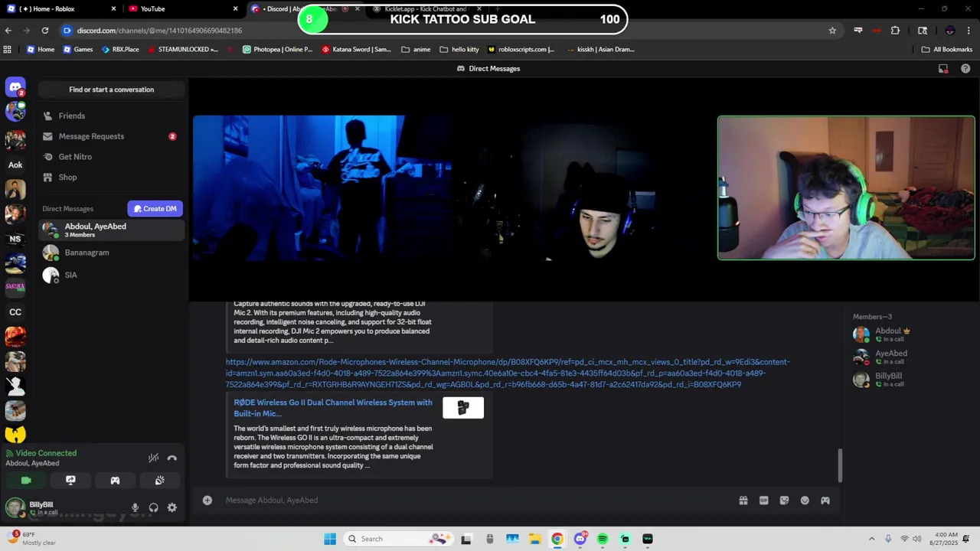Toggle camera on/off in call panel
This screenshot has height=551, width=980.
26,481
